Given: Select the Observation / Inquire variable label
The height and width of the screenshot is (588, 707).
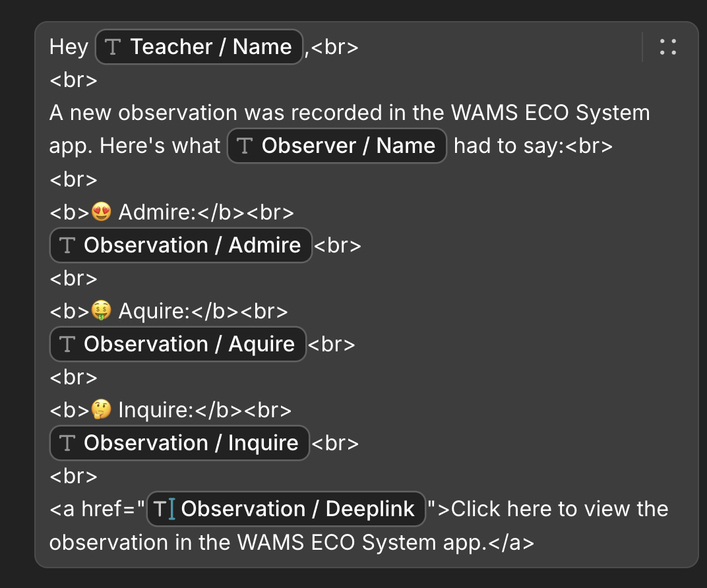Looking at the screenshot, I should (191, 443).
